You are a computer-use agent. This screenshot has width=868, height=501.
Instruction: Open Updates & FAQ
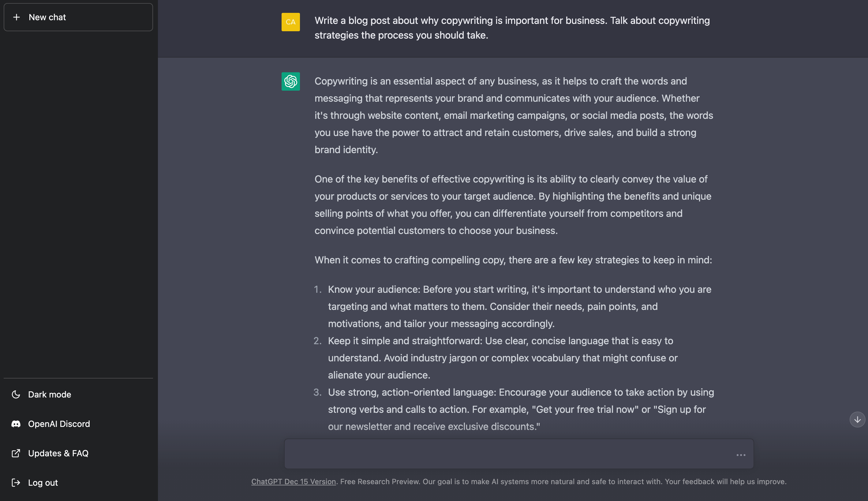78,453
